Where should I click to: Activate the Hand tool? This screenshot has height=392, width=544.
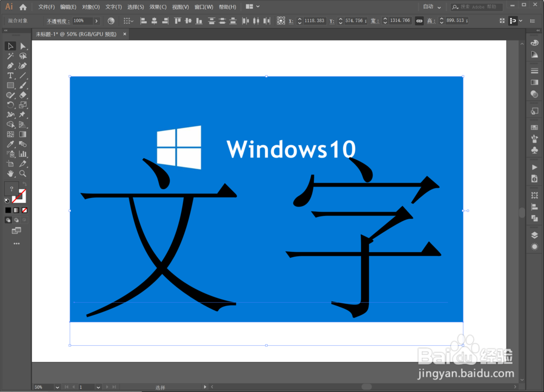tap(10, 173)
